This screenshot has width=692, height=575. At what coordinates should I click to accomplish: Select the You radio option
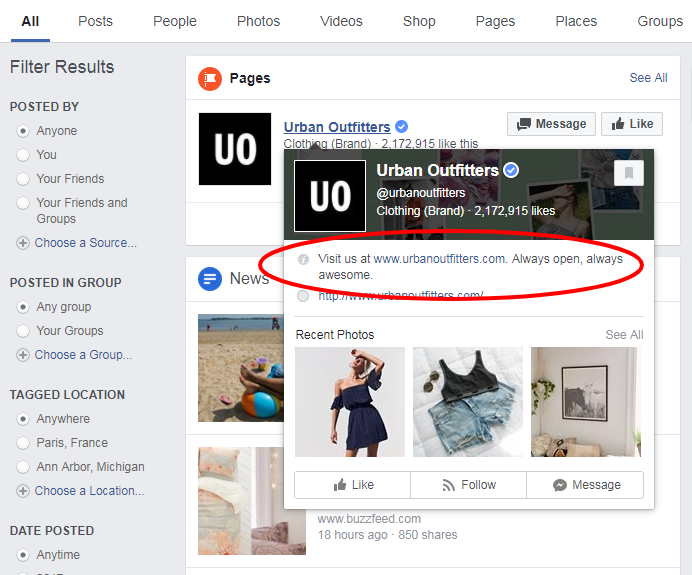click(23, 155)
